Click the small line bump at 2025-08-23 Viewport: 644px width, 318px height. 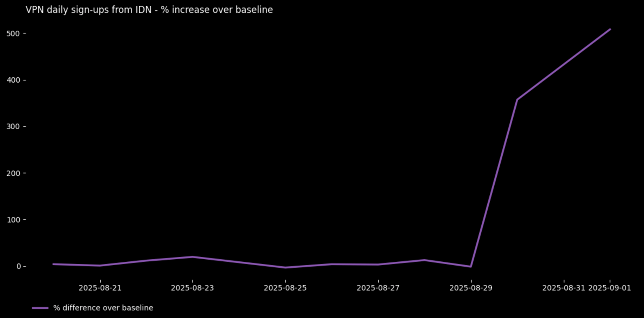[192, 257]
